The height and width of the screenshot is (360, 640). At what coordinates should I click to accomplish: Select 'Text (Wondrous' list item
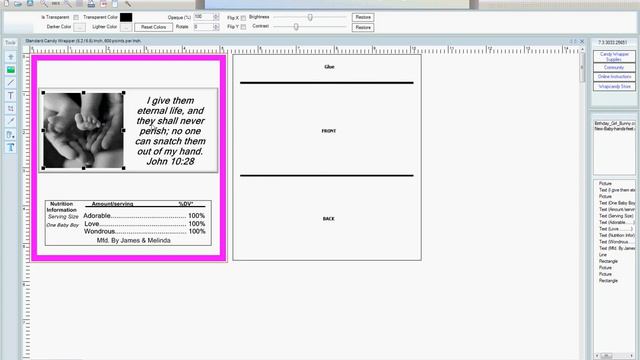617,242
